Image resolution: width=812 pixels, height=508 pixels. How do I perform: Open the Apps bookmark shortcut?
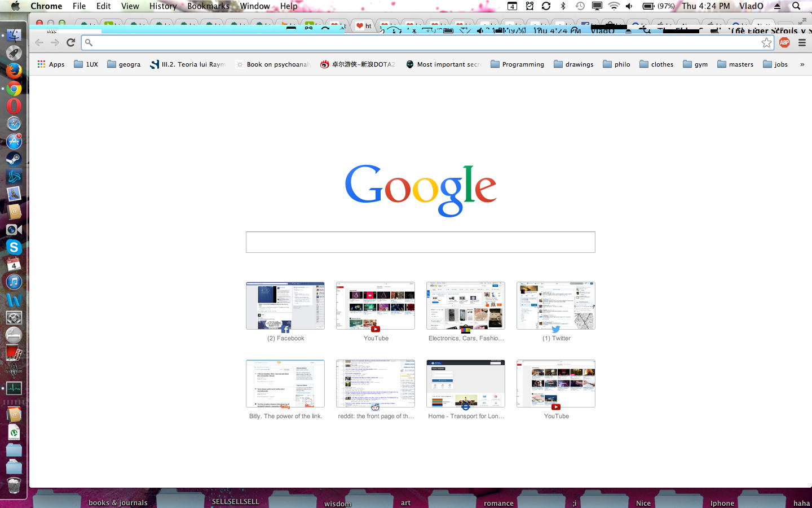tap(51, 64)
